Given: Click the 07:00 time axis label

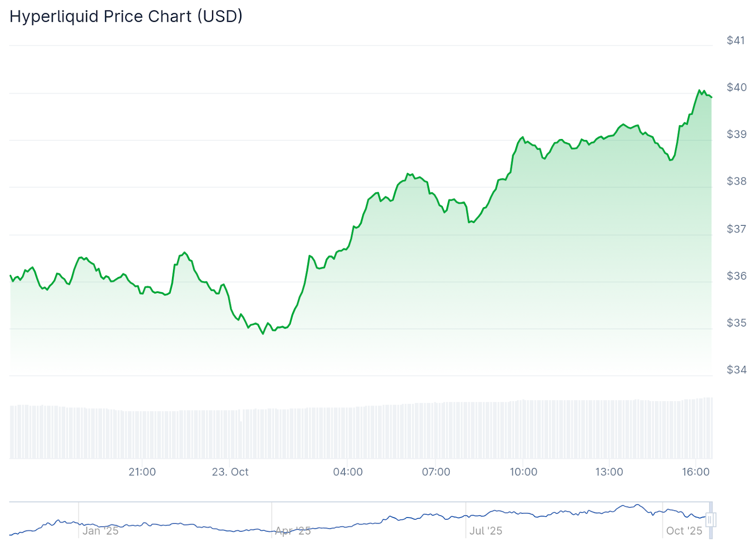Looking at the screenshot, I should (x=436, y=472).
